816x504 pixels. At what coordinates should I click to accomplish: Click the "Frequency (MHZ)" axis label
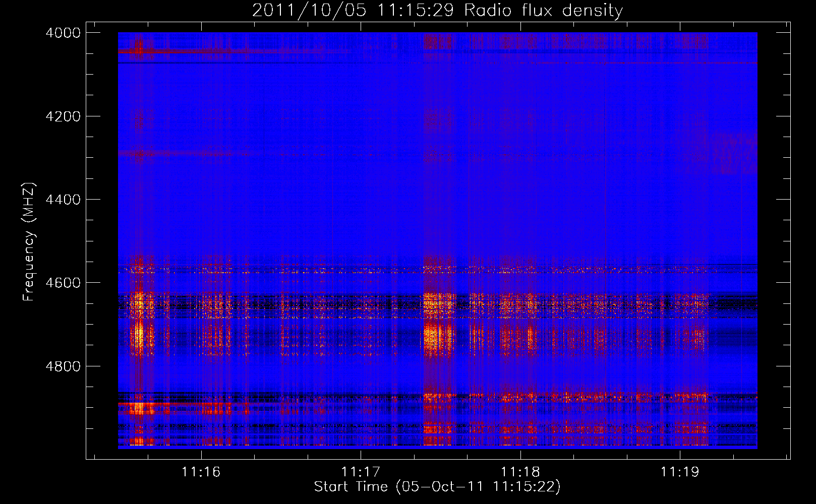click(29, 242)
